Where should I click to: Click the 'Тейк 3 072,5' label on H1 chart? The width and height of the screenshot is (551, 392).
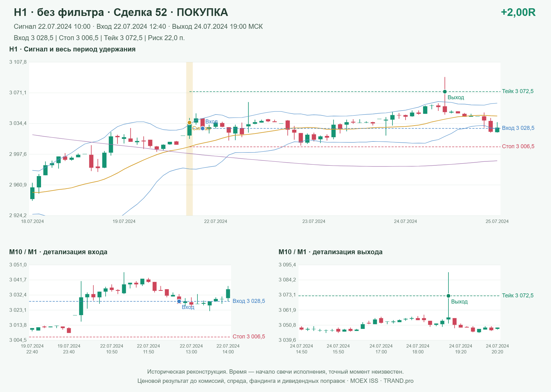click(518, 91)
